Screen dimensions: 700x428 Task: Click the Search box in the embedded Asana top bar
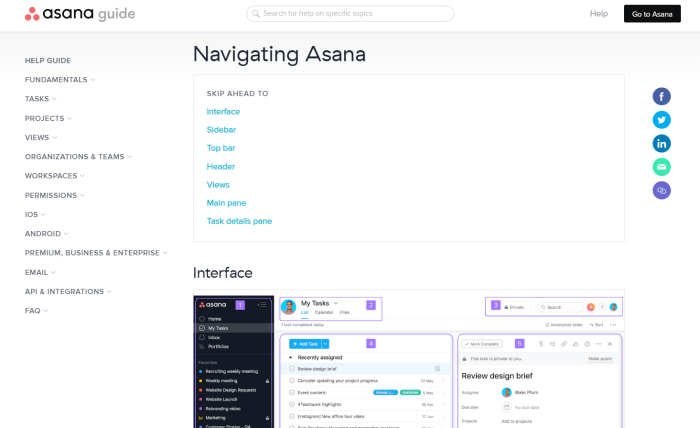[x=560, y=307]
